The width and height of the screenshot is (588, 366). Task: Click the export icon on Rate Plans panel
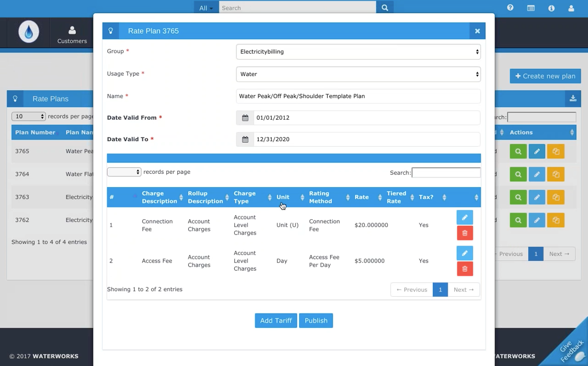tap(573, 98)
